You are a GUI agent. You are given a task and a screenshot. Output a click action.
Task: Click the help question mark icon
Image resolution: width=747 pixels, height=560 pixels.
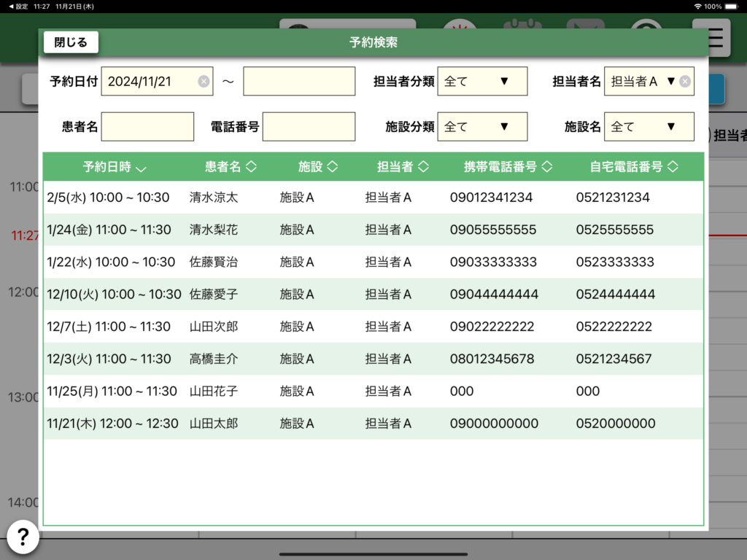23,537
